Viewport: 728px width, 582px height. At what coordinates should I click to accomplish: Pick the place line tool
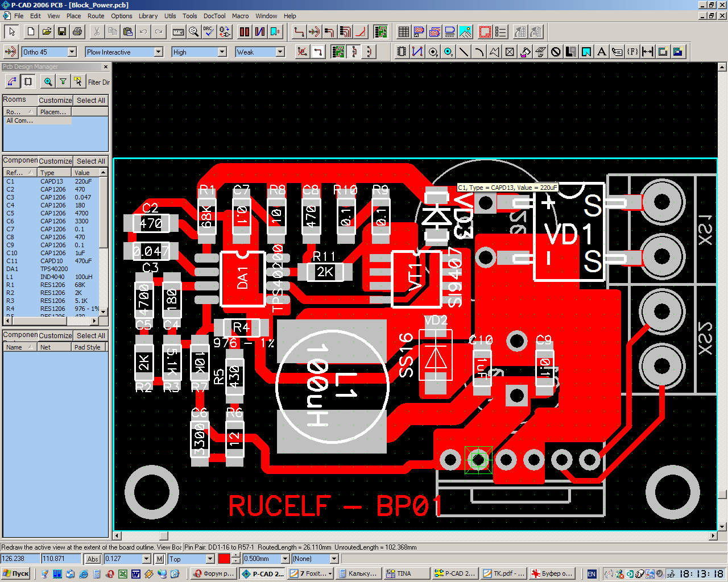(464, 52)
